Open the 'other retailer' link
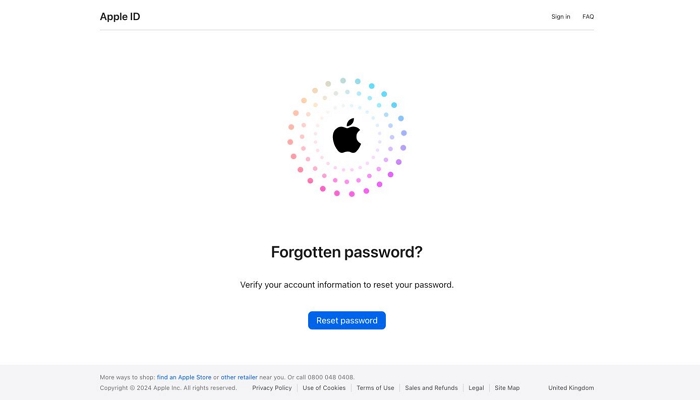Image resolution: width=700 pixels, height=400 pixels. click(x=239, y=377)
